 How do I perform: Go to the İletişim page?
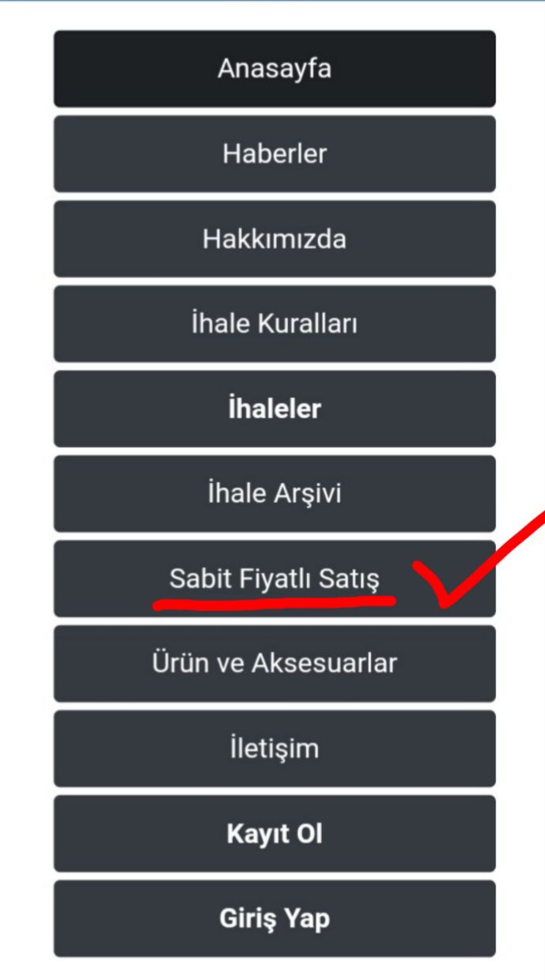coord(274,748)
